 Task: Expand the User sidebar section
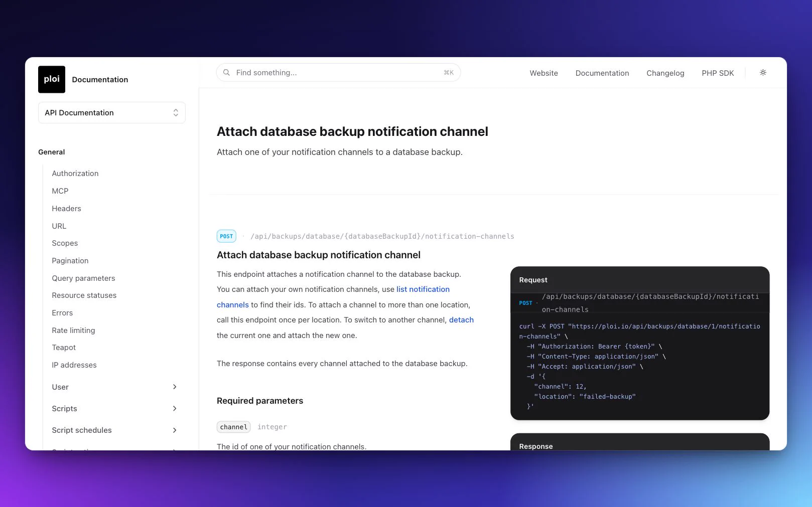pyautogui.click(x=115, y=387)
